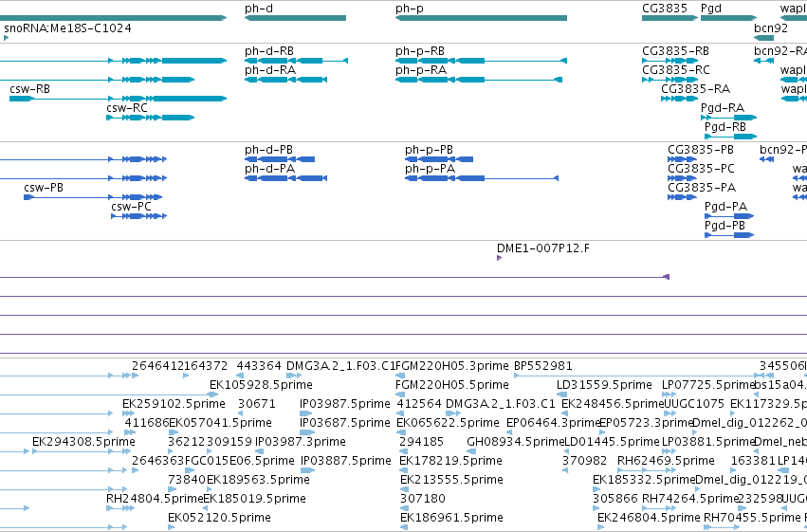Open the csw-RC transcript label
The image size is (807, 532).
click(127, 108)
